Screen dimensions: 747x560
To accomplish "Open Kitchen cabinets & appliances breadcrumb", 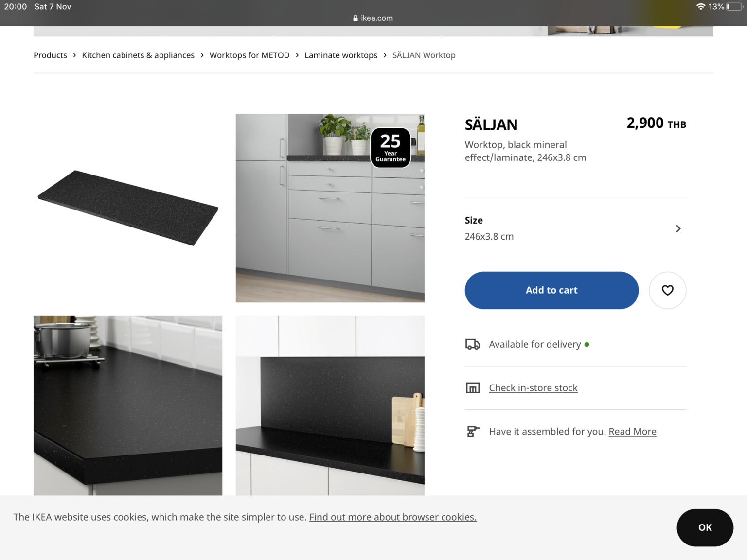I will 138,55.
